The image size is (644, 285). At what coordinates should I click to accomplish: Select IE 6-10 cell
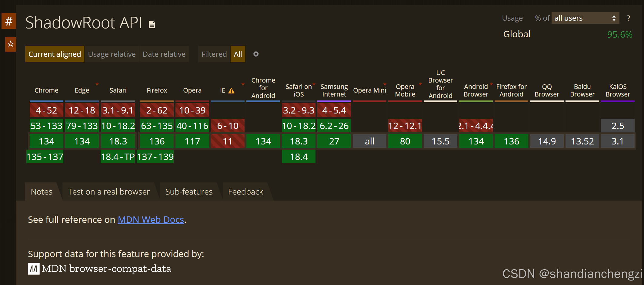tap(228, 126)
